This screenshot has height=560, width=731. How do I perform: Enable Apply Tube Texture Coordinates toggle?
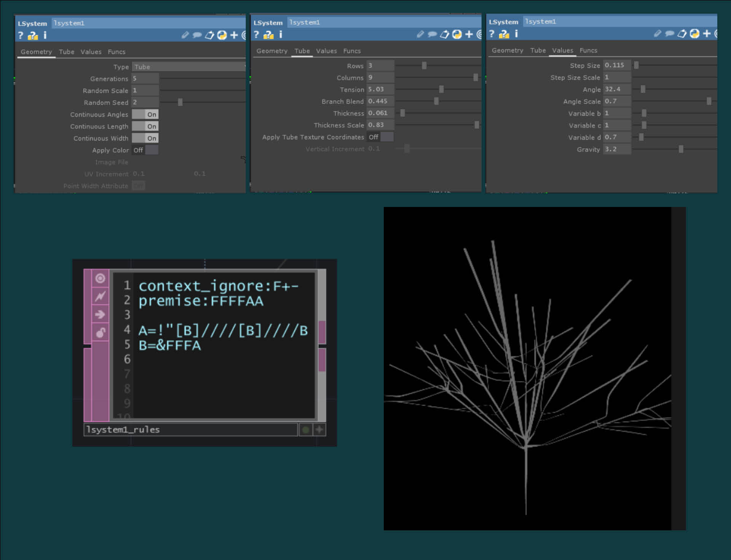pyautogui.click(x=380, y=137)
